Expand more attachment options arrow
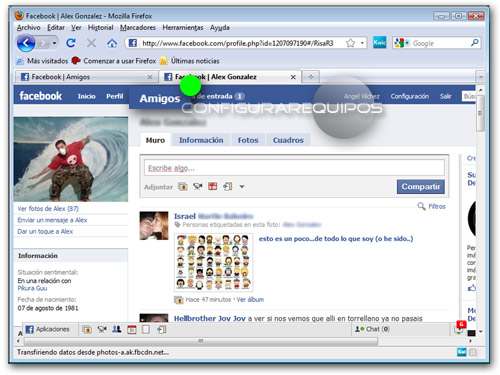The width and height of the screenshot is (500, 375). 242,187
